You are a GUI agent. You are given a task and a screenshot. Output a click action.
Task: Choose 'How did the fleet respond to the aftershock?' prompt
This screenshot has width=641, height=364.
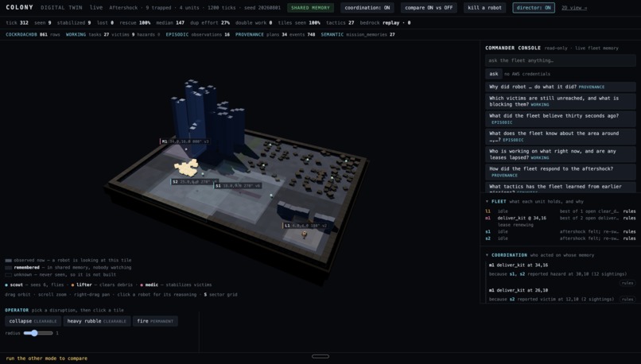(x=561, y=172)
